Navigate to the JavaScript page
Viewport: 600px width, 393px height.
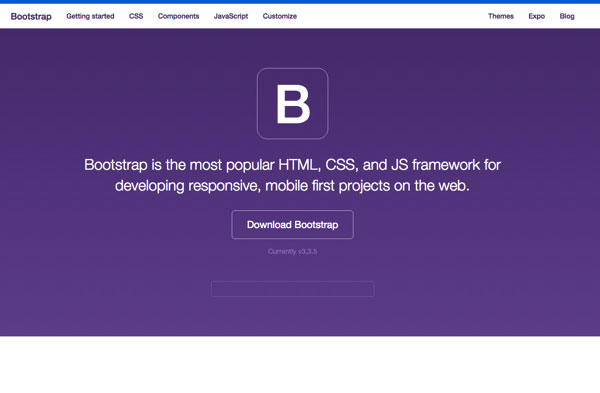tap(231, 16)
